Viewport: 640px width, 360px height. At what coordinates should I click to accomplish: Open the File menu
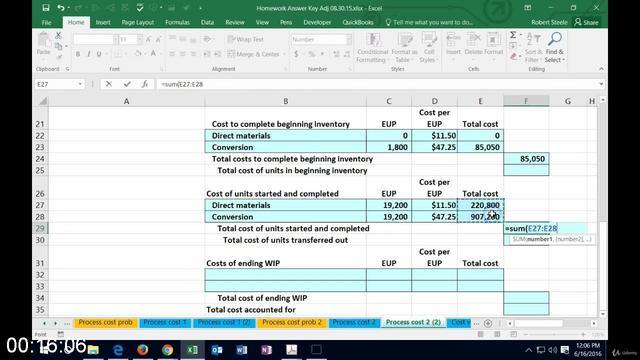click(x=47, y=22)
